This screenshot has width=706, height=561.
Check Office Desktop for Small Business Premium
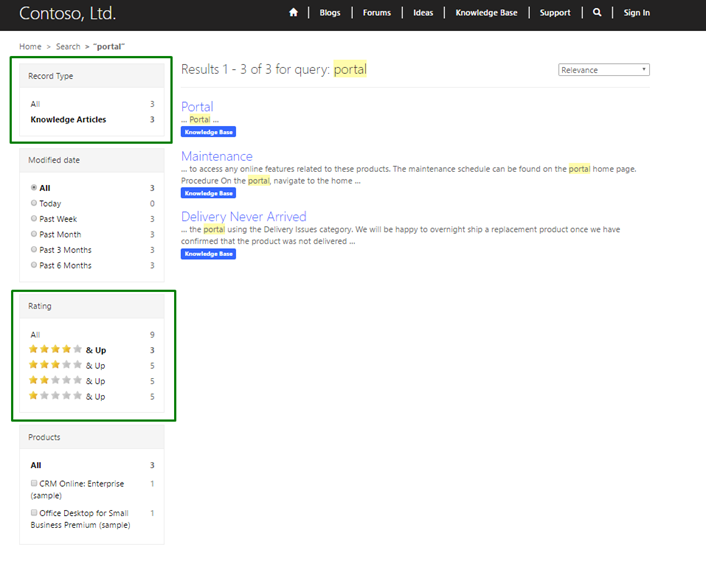point(35,512)
